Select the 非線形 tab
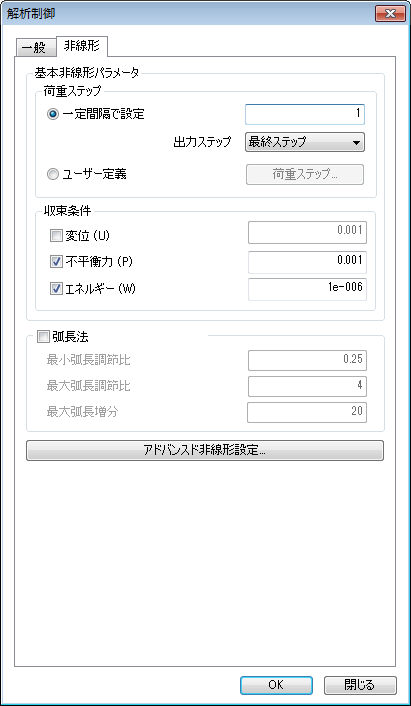This screenshot has width=411, height=706. coord(81,46)
